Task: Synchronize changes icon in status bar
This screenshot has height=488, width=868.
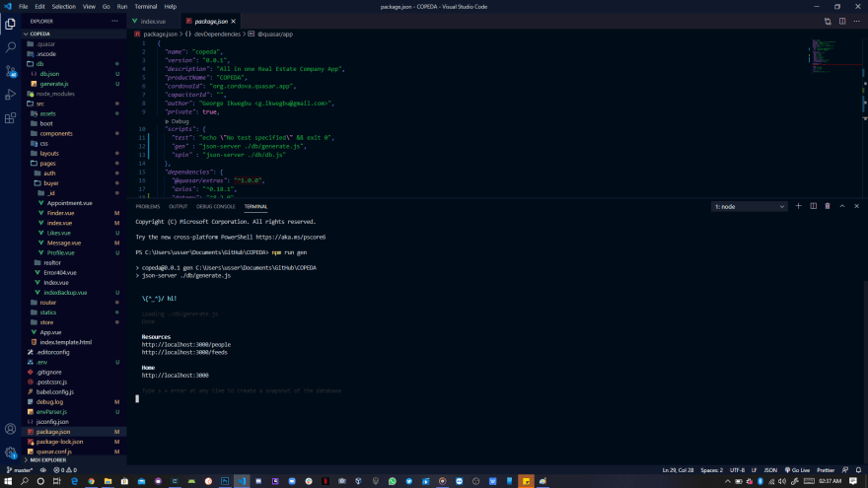Action: click(x=43, y=469)
